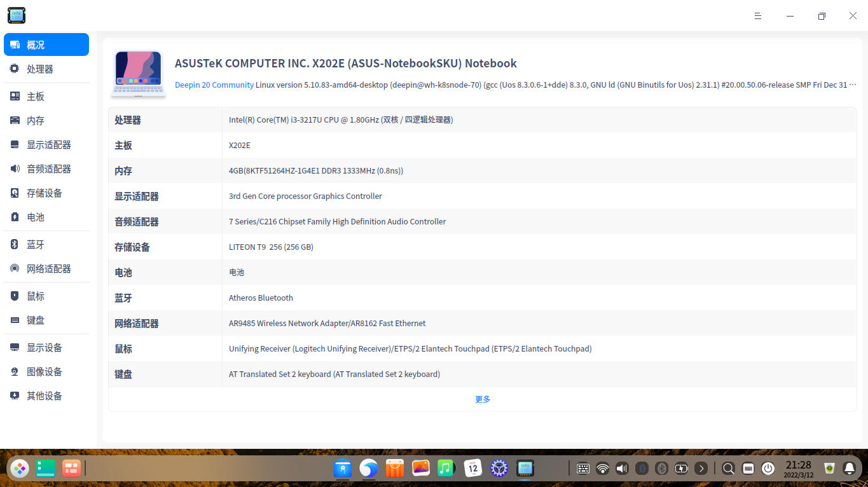Select the 概况 overview sidebar item
This screenshot has width=868, height=487.
(46, 45)
